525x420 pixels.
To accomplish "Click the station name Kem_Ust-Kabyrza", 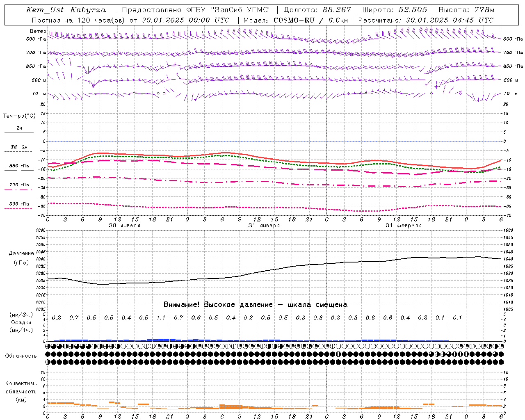I will pyautogui.click(x=66, y=10).
